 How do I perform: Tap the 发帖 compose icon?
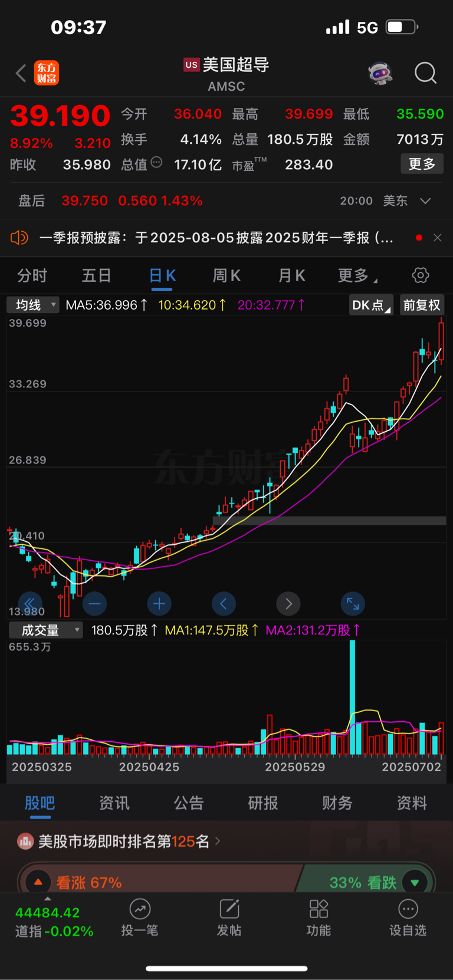229,909
